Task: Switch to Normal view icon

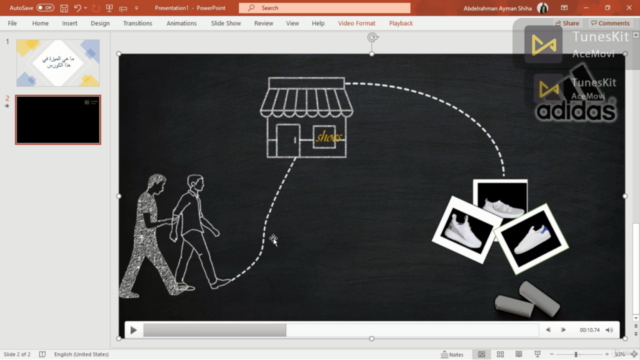Action: point(482,354)
